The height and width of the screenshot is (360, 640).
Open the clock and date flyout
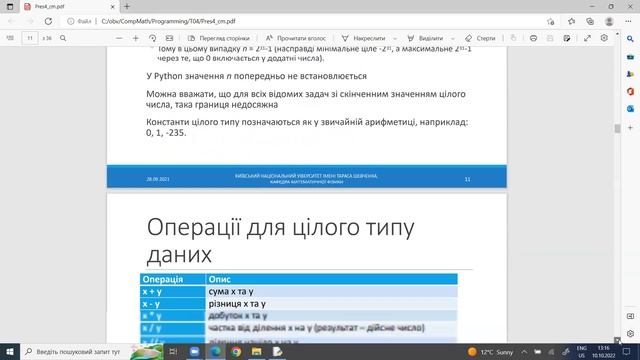(603, 352)
